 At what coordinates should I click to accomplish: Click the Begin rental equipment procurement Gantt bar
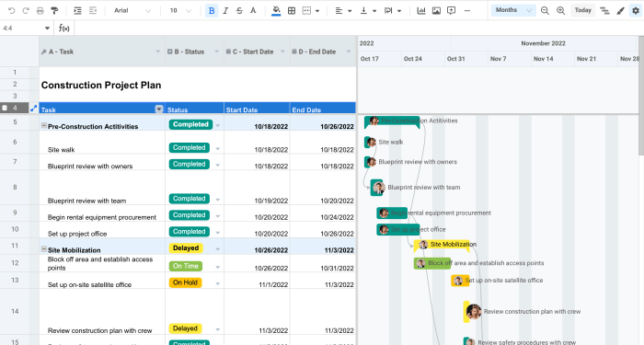click(x=392, y=213)
